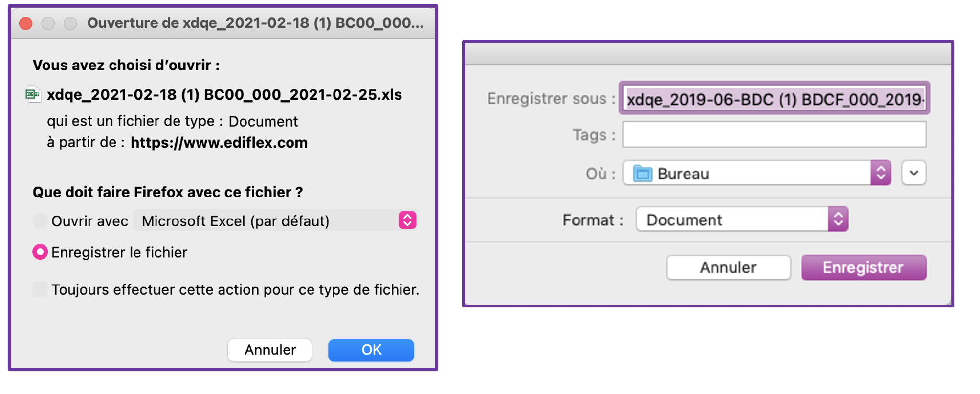Enable Toujours effectuer cette action checkbox

tap(40, 289)
